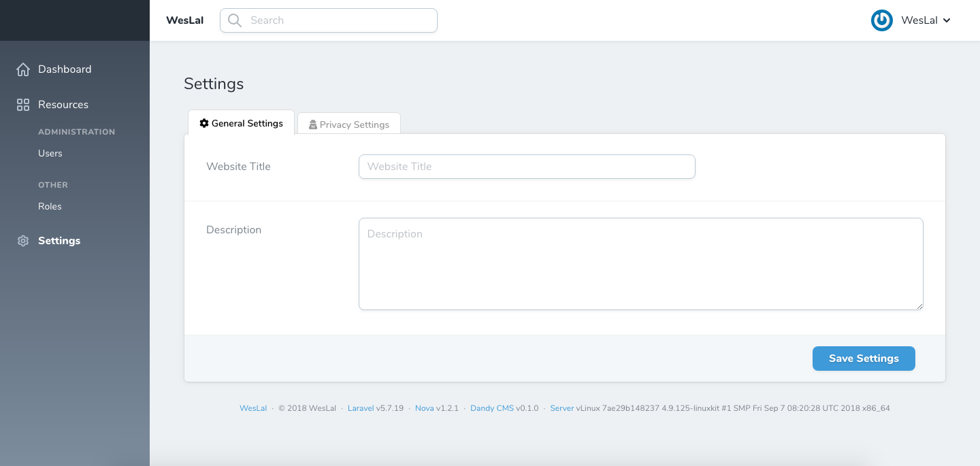Click the icon on Privacy Settings tab
This screenshot has height=466, width=980.
(x=313, y=125)
